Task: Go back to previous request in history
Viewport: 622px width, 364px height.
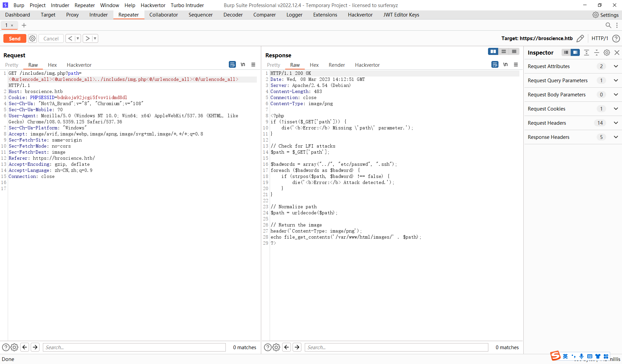Action: 70,38
